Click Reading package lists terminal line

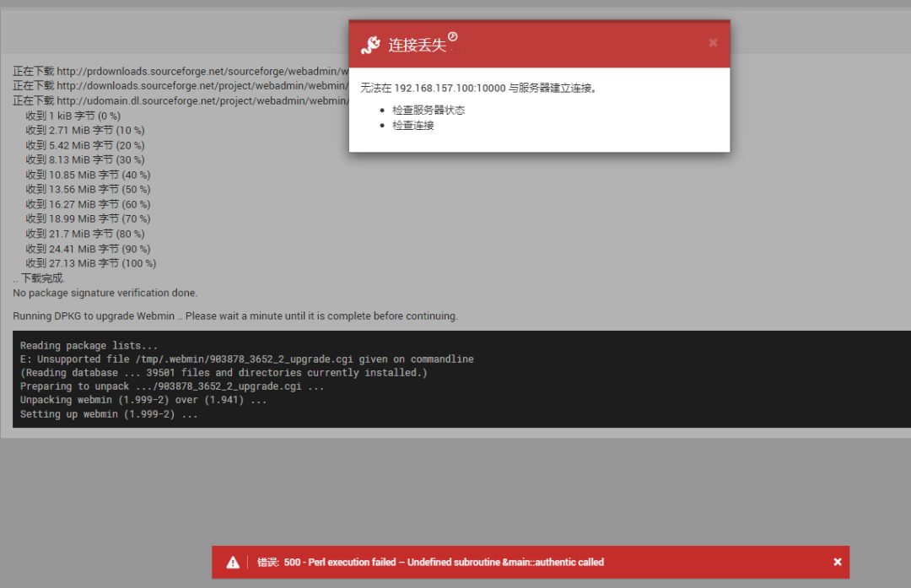[89, 346]
